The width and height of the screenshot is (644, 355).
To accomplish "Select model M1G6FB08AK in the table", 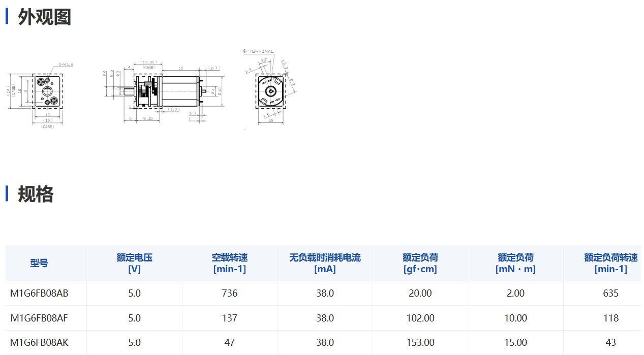I will pos(39,342).
